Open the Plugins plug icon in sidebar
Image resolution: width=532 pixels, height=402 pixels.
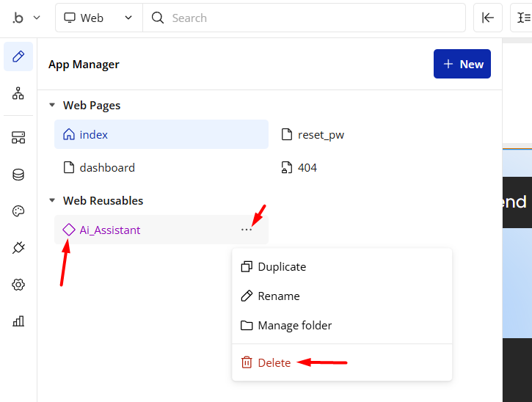coord(18,248)
